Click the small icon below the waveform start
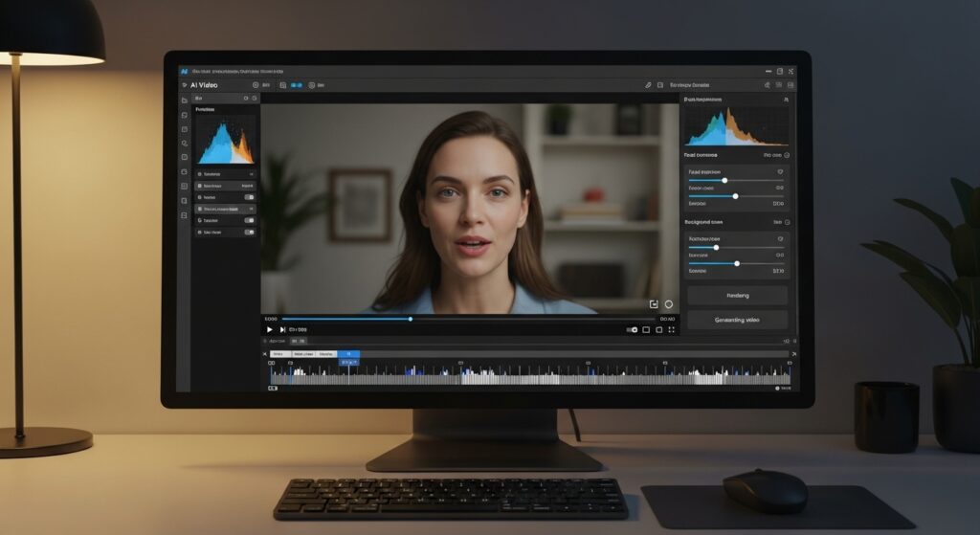This screenshot has height=535, width=980. 273,389
